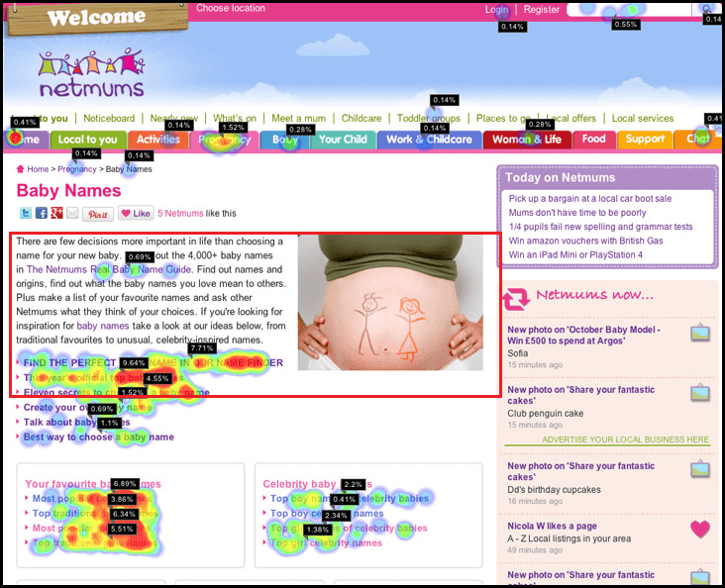Open Talk about baby names link
725x588 pixels.
pos(76,422)
